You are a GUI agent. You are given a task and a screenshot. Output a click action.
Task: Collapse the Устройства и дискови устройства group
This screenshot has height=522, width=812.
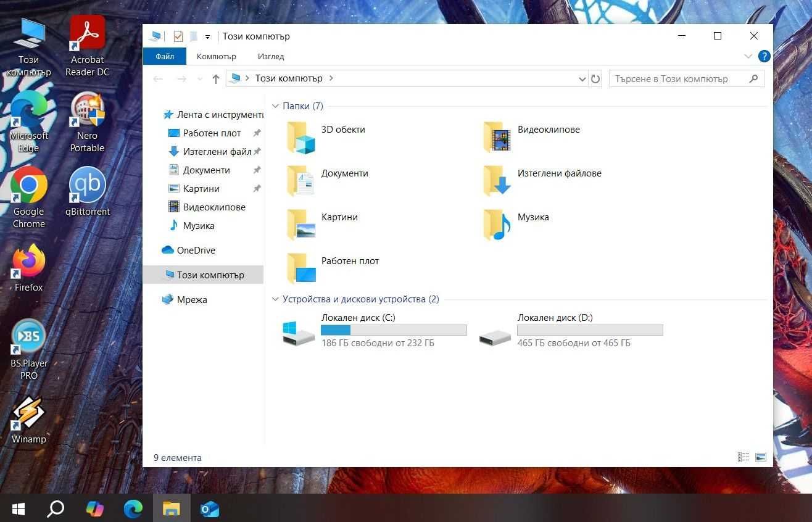pyautogui.click(x=275, y=299)
